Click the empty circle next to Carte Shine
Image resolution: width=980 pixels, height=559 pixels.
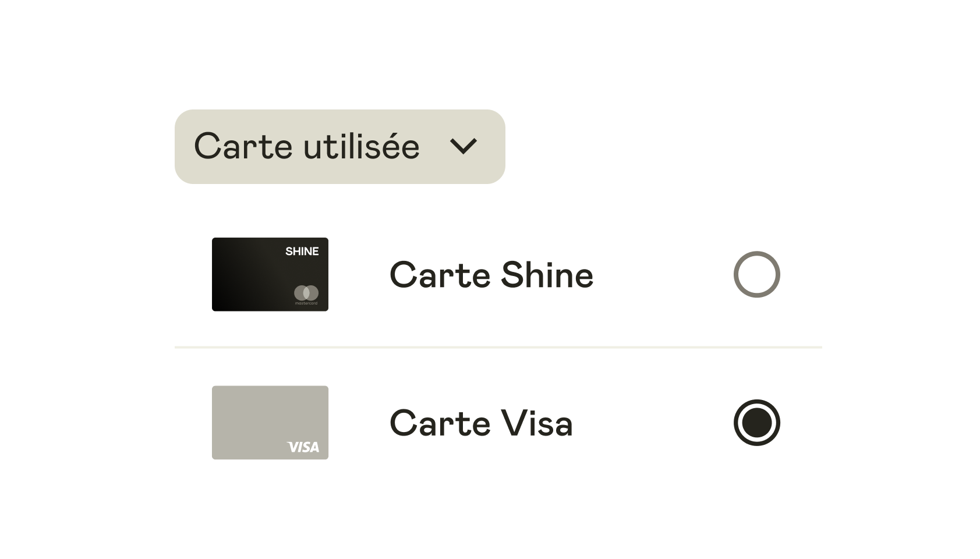click(x=756, y=274)
